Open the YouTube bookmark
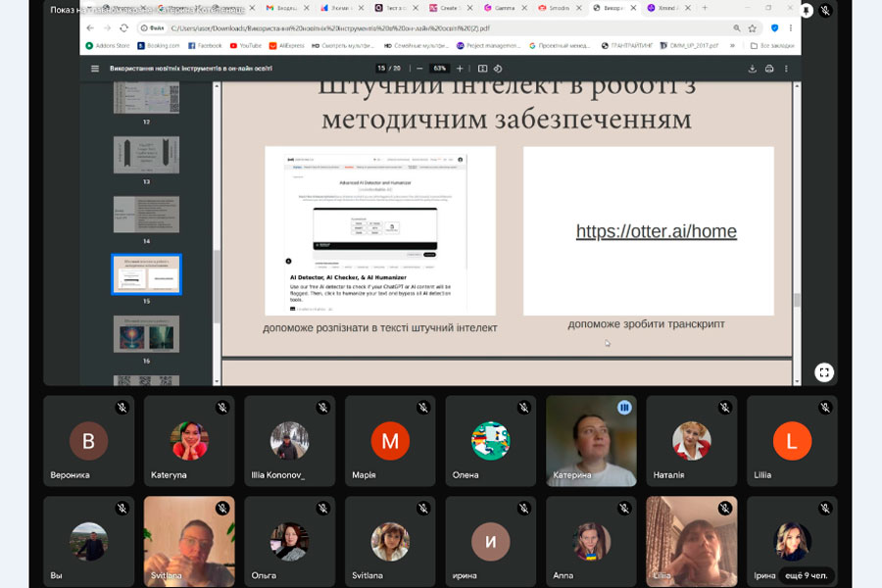The image size is (882, 588). pos(246,45)
